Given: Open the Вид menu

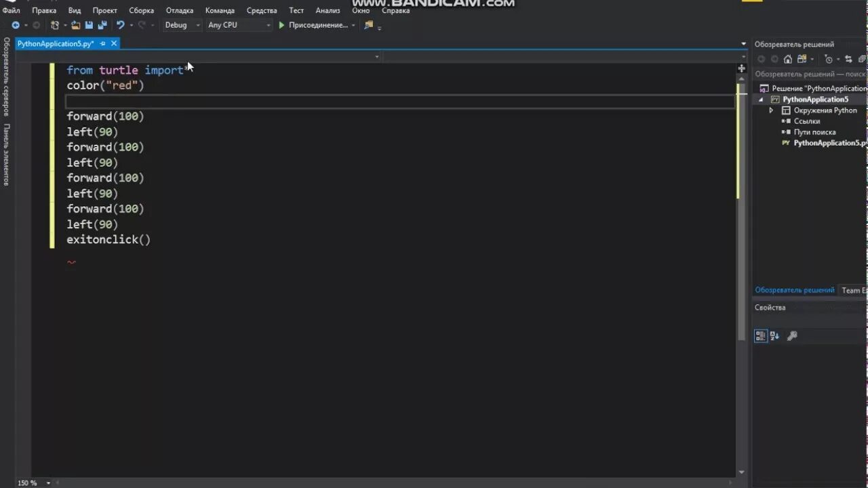Looking at the screenshot, I should (75, 10).
